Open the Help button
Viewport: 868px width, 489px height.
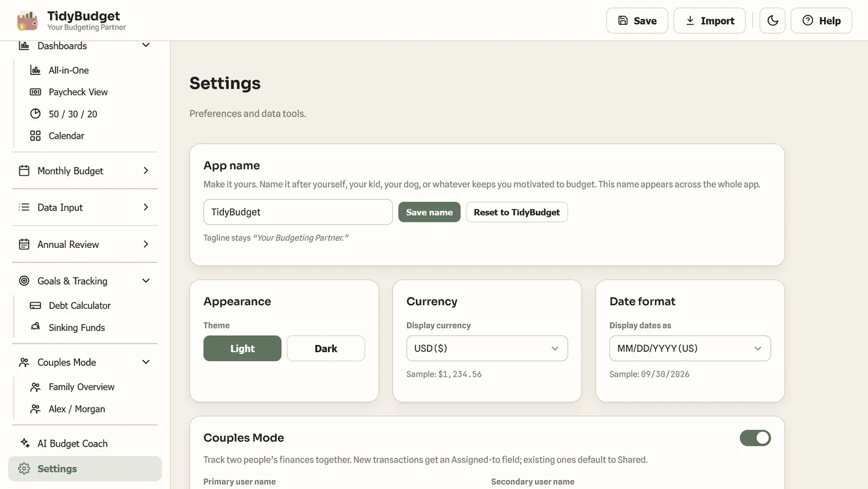tap(821, 21)
